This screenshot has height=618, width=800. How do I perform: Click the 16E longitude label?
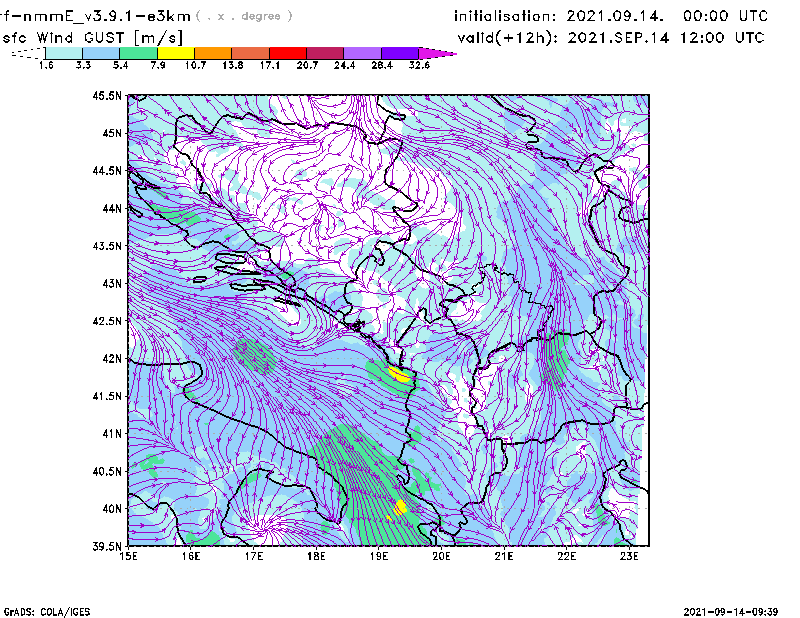tap(191, 556)
